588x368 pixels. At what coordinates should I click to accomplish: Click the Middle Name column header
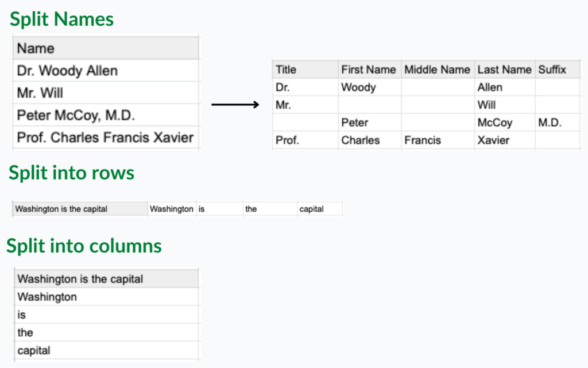(438, 70)
